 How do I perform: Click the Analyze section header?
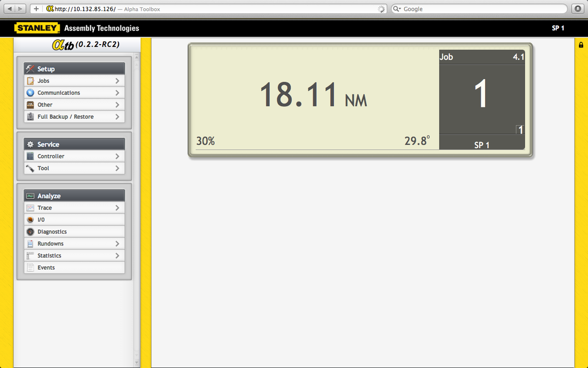coord(74,196)
